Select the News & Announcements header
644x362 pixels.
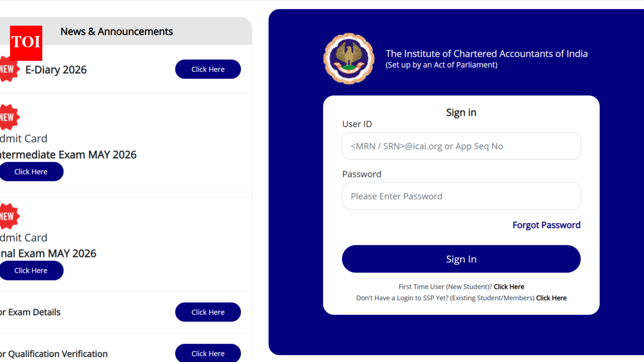tap(116, 31)
